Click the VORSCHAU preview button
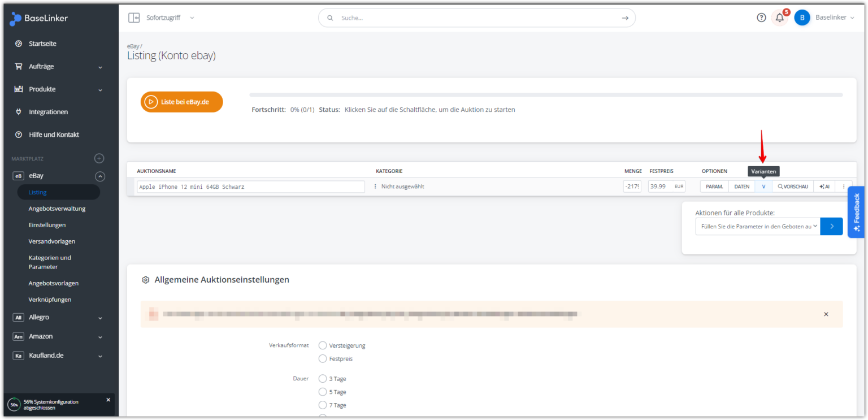Screen dimensions: 868x420 point(792,187)
